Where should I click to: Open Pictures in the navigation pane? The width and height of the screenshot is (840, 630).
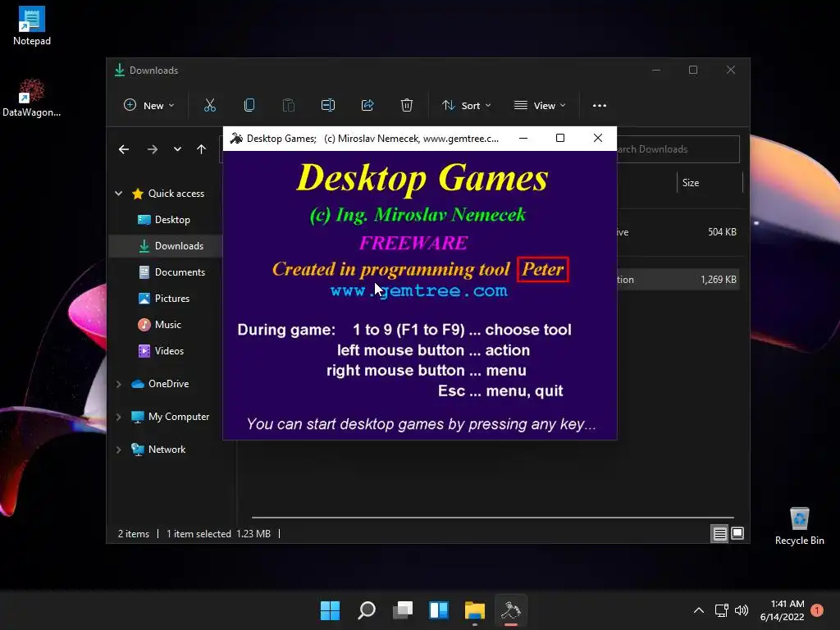pyautogui.click(x=172, y=299)
